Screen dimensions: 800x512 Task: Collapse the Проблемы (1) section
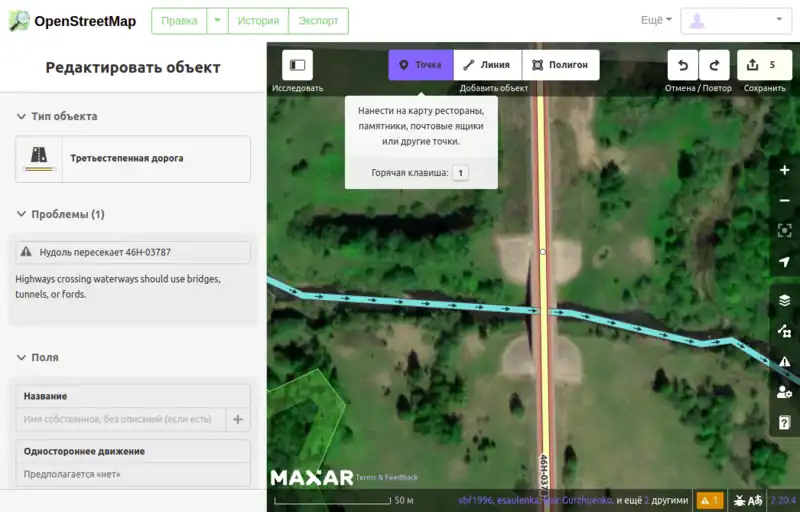pos(21,214)
